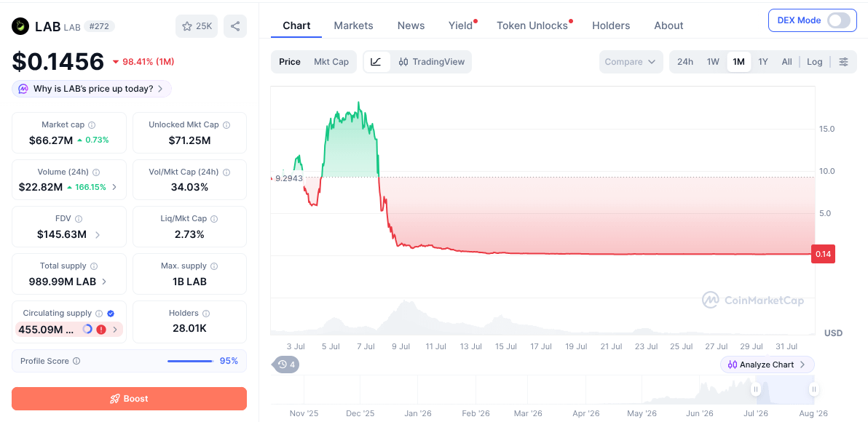Click the orange Boost button

point(129,399)
